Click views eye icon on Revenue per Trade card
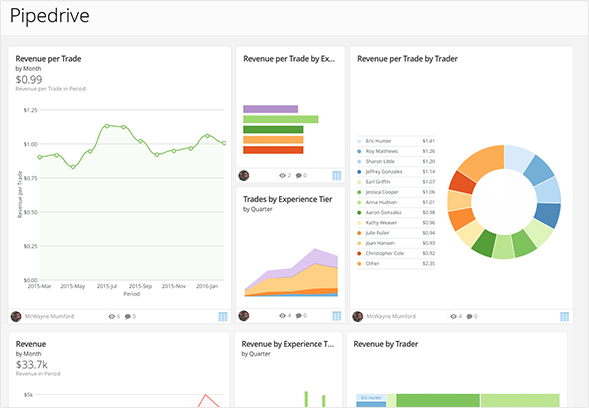The image size is (589, 408). 112,316
